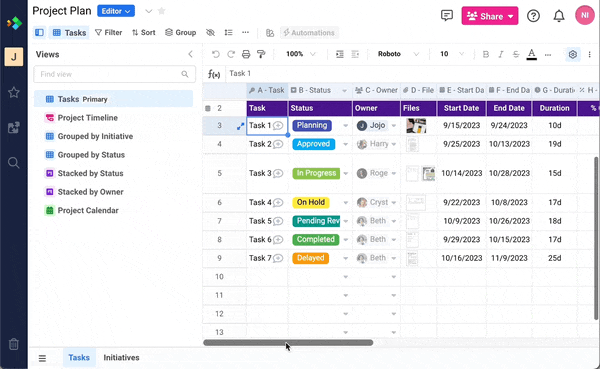
Task: Open the Editor role dropdown
Action: [x=116, y=11]
